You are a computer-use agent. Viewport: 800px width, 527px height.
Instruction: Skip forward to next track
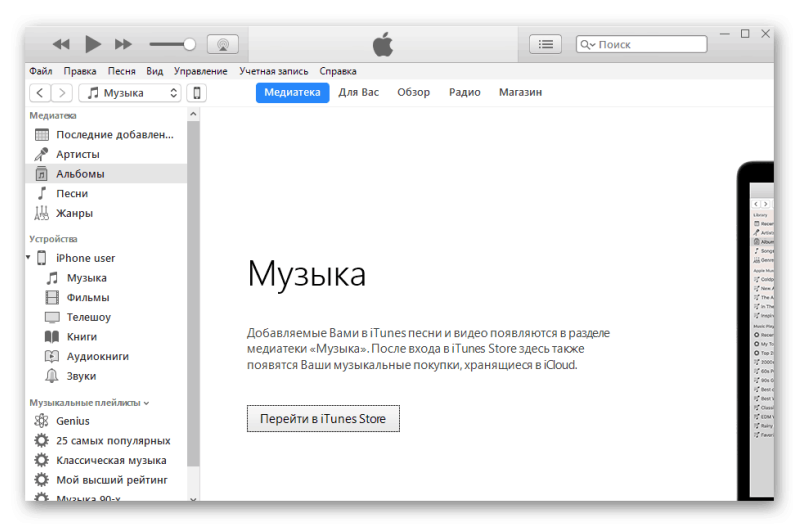123,44
